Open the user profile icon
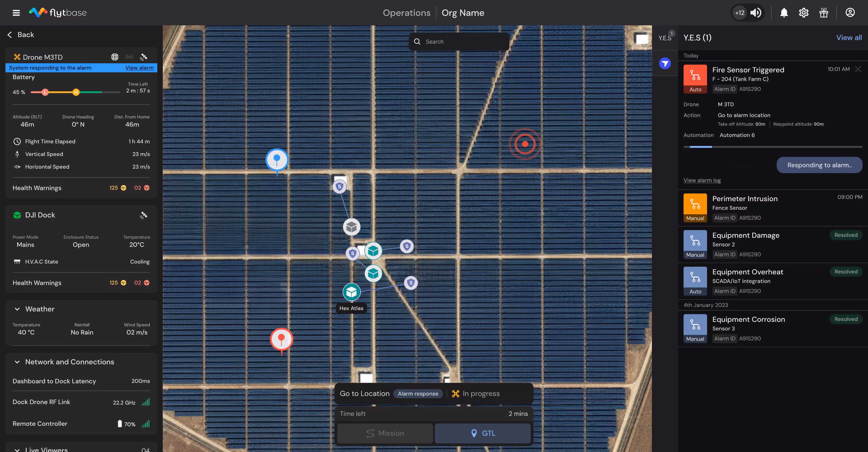868x452 pixels. click(850, 12)
